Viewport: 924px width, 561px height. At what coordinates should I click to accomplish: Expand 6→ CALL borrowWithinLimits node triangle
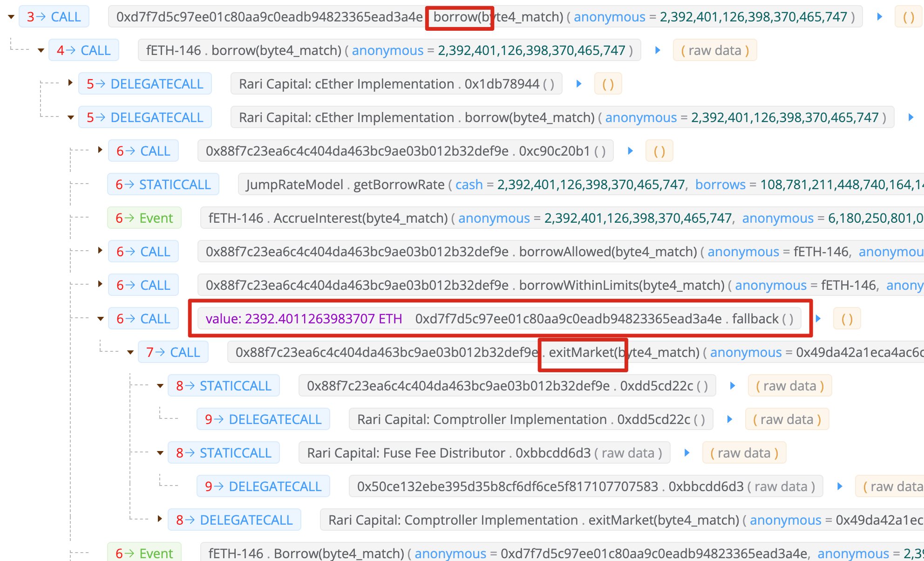pyautogui.click(x=100, y=284)
